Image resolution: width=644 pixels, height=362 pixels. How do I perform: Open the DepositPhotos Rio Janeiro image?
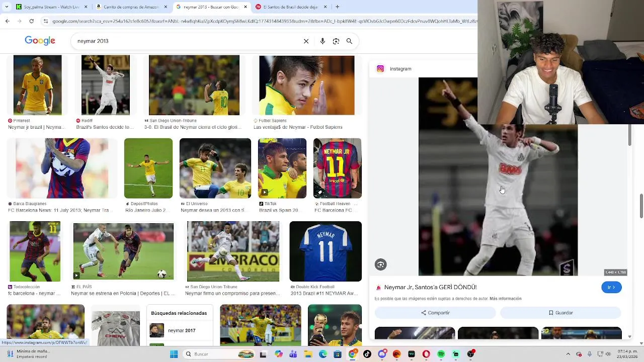click(x=148, y=168)
